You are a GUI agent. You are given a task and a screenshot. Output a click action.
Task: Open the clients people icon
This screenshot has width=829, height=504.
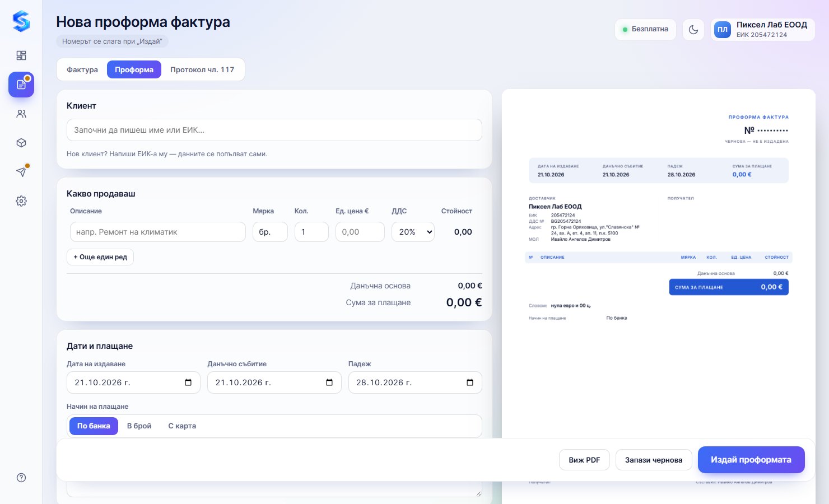[21, 114]
